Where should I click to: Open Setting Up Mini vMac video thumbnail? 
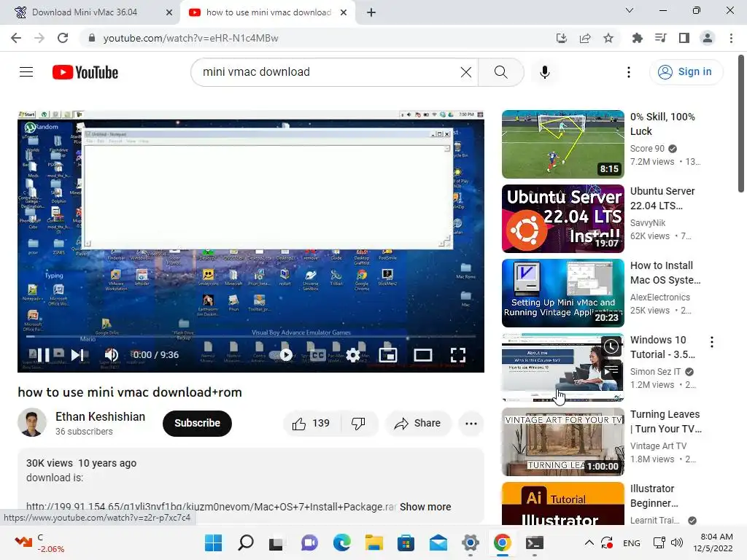[x=562, y=293]
